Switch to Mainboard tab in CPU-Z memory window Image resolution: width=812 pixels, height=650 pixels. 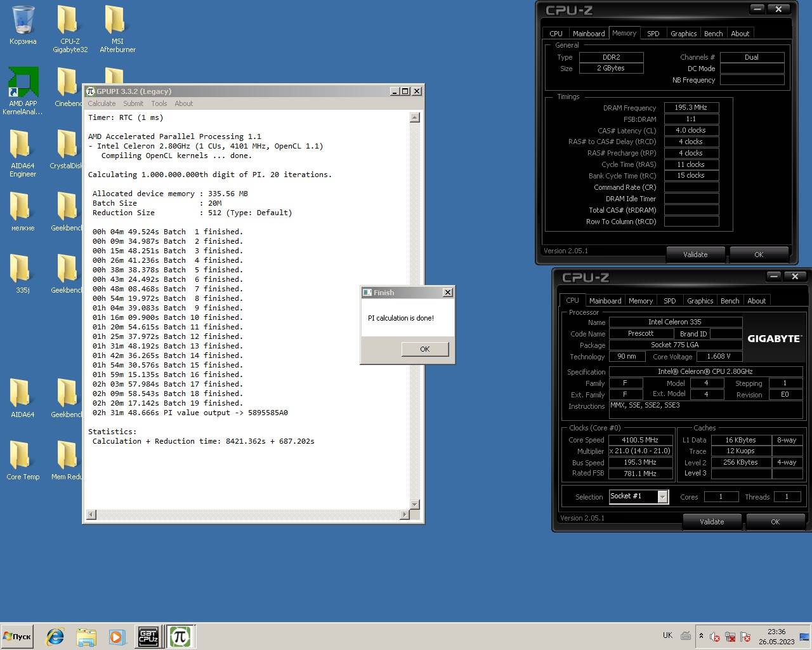(x=589, y=34)
